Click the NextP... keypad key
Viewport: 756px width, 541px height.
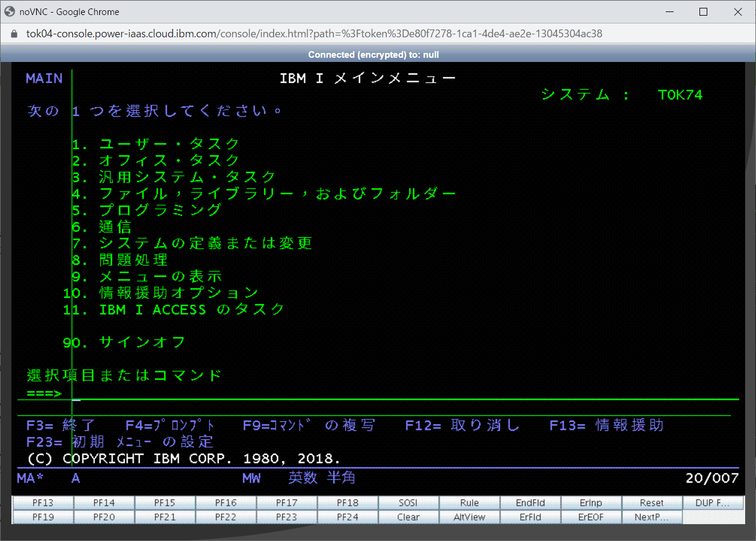(651, 517)
